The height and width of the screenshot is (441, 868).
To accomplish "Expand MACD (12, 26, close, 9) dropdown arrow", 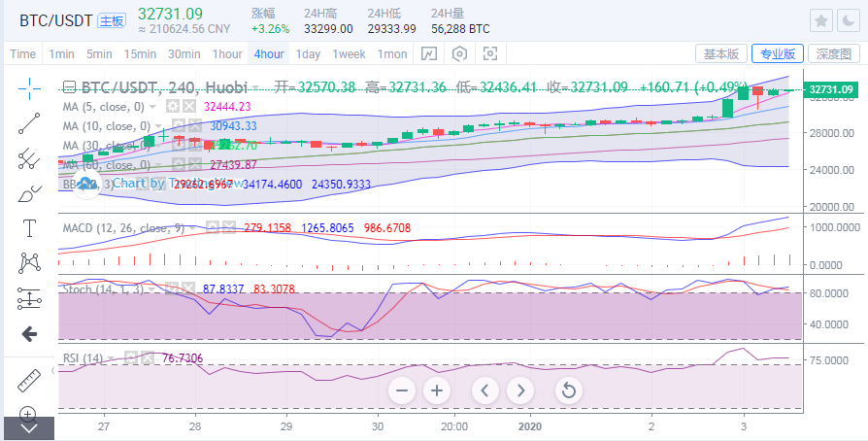I will tap(192, 227).
